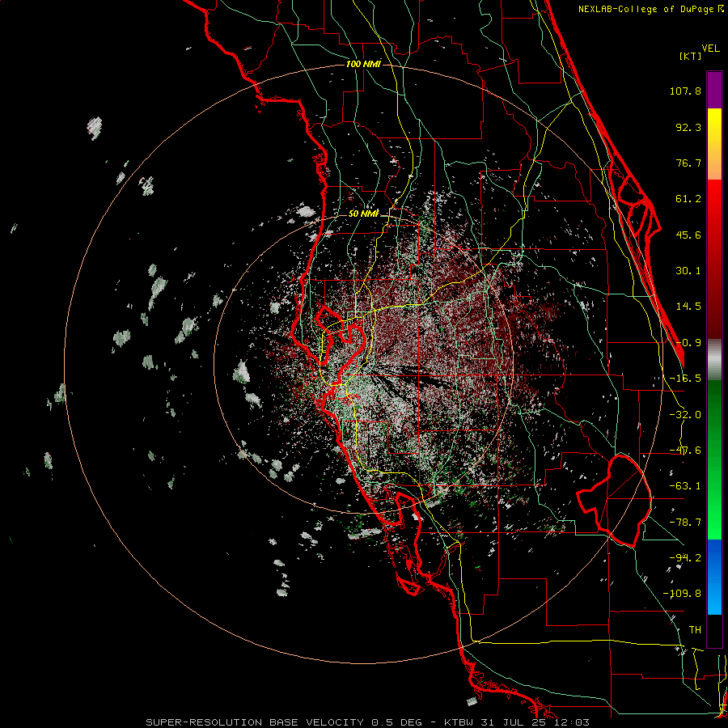Click the blue segment of velocity color bar
Image resolution: width=728 pixels, height=728 pixels.
714,577
